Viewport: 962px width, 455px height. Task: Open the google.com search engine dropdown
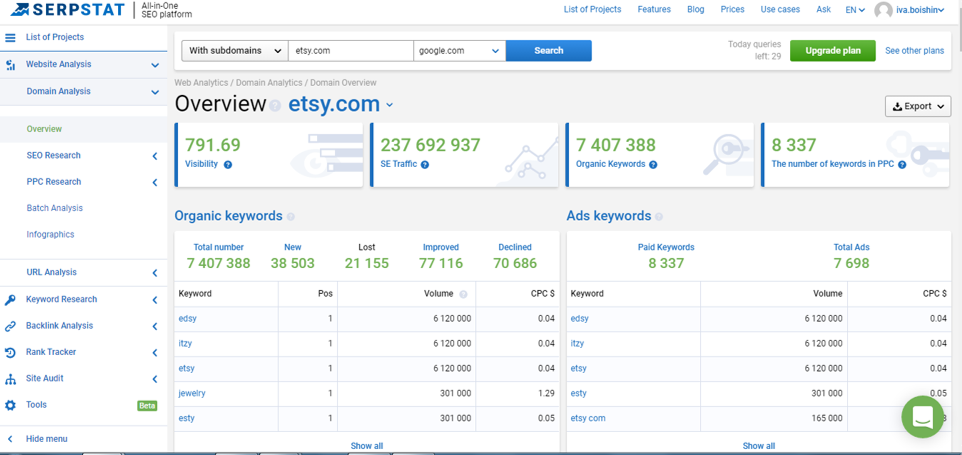coord(460,51)
